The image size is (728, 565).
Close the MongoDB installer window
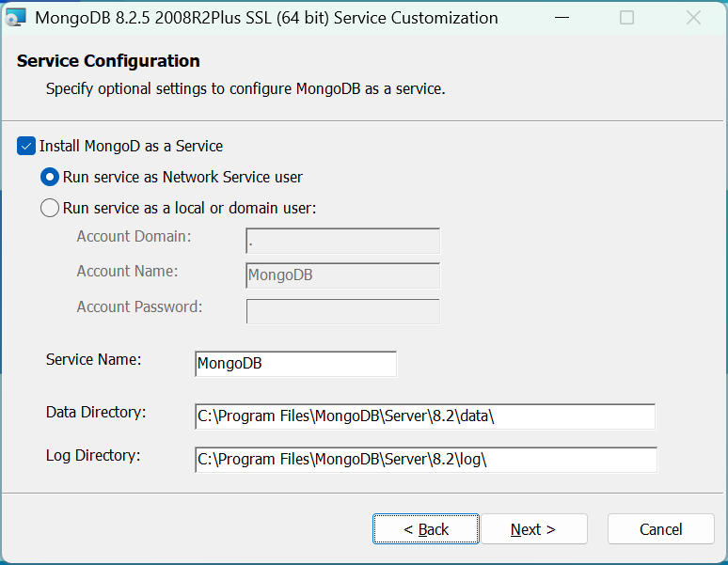[x=693, y=18]
